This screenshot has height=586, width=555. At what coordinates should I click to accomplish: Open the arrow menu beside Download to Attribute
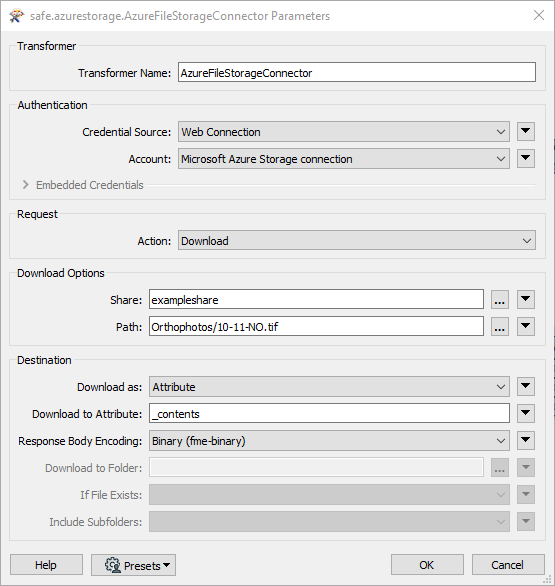(526, 413)
